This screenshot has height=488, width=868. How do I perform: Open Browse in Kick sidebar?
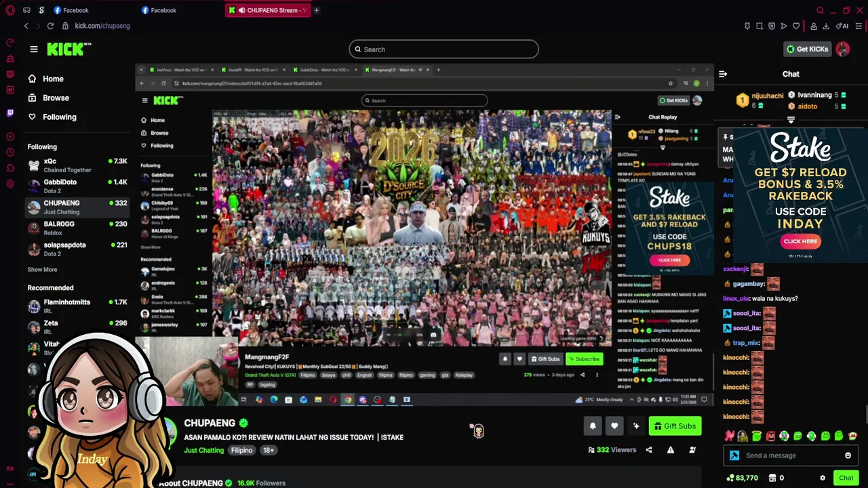pyautogui.click(x=48, y=98)
